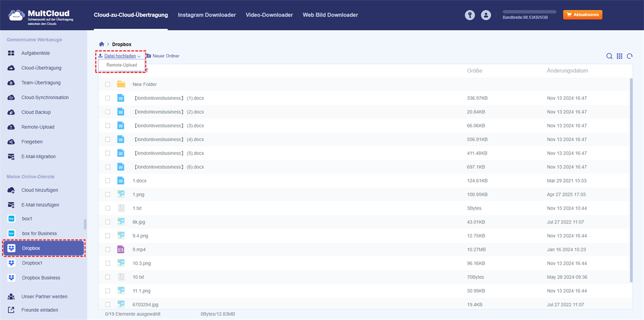Switch to Web Bild Downloader tab
Image resolution: width=644 pixels, height=320 pixels.
click(330, 15)
